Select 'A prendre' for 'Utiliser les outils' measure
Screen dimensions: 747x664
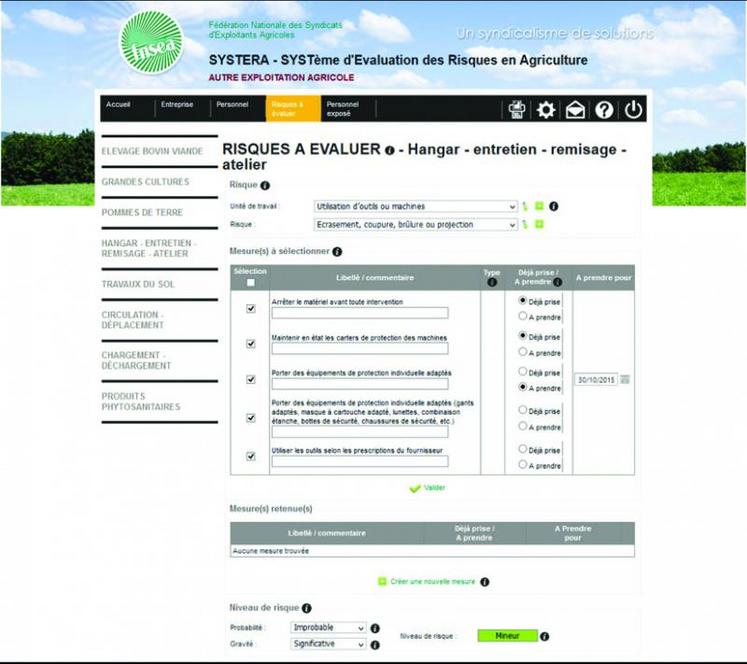tap(523, 465)
